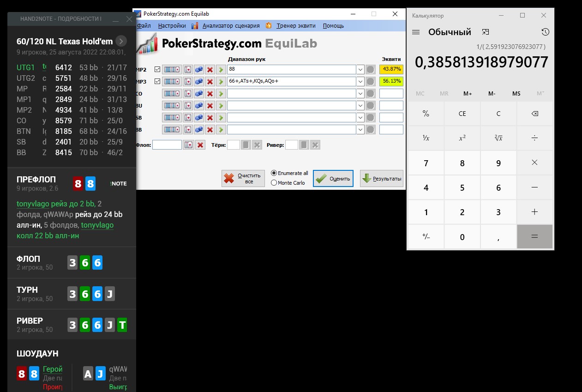Open Calculator hamburger navigation menu

click(x=416, y=32)
